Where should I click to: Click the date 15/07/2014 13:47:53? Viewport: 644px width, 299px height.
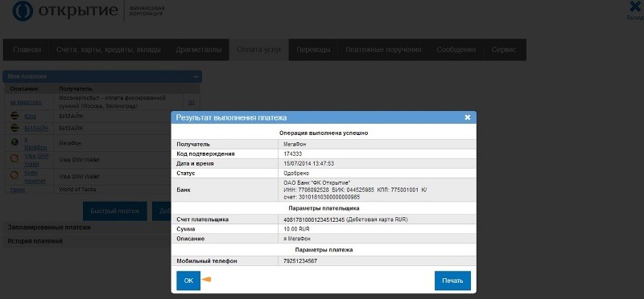(309, 164)
